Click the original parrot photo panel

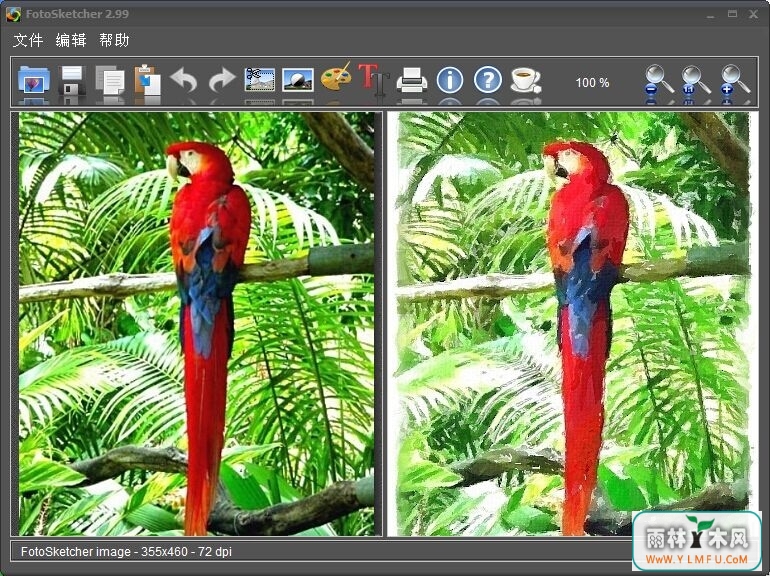(x=196, y=324)
